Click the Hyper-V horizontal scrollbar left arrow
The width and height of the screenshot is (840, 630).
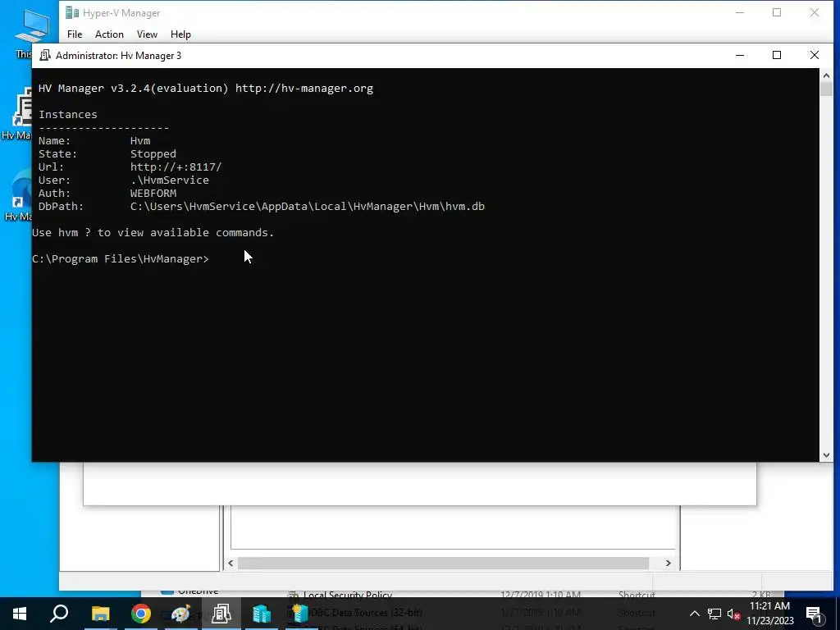point(231,563)
